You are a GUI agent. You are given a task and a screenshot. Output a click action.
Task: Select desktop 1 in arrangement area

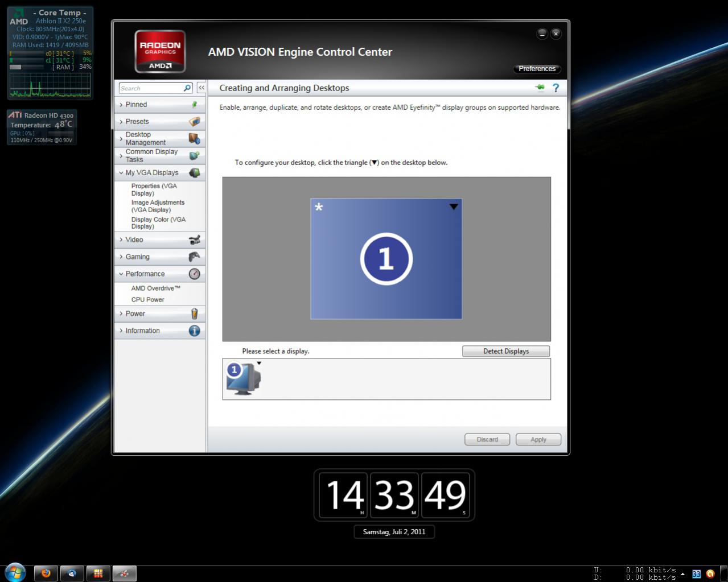point(386,259)
